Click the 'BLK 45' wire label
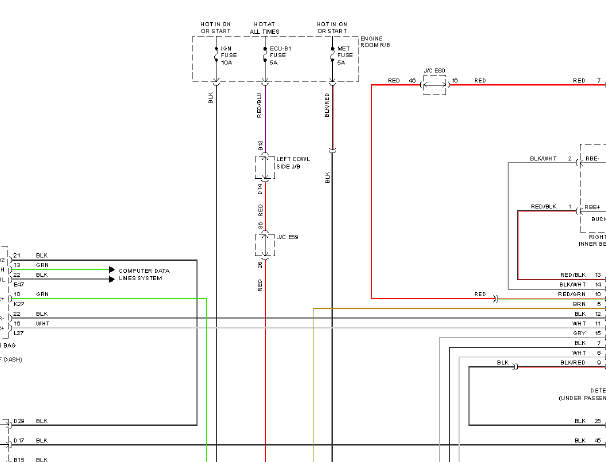606x462 pixels. coord(587,440)
